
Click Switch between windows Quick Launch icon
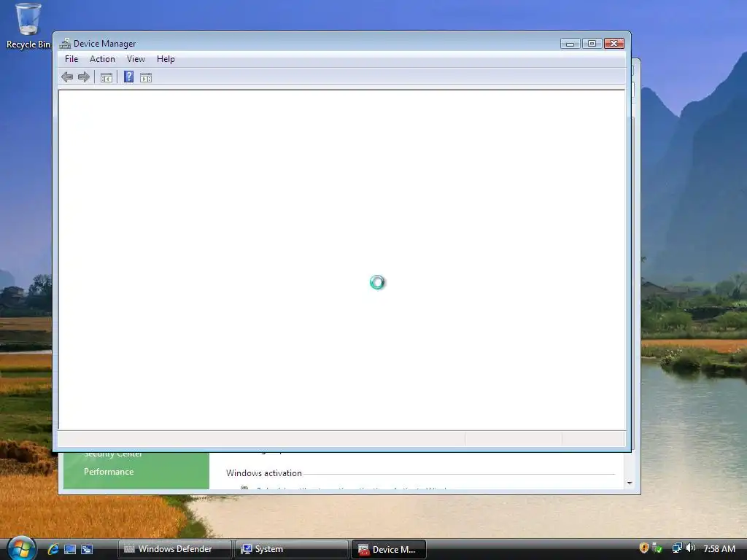click(x=87, y=550)
